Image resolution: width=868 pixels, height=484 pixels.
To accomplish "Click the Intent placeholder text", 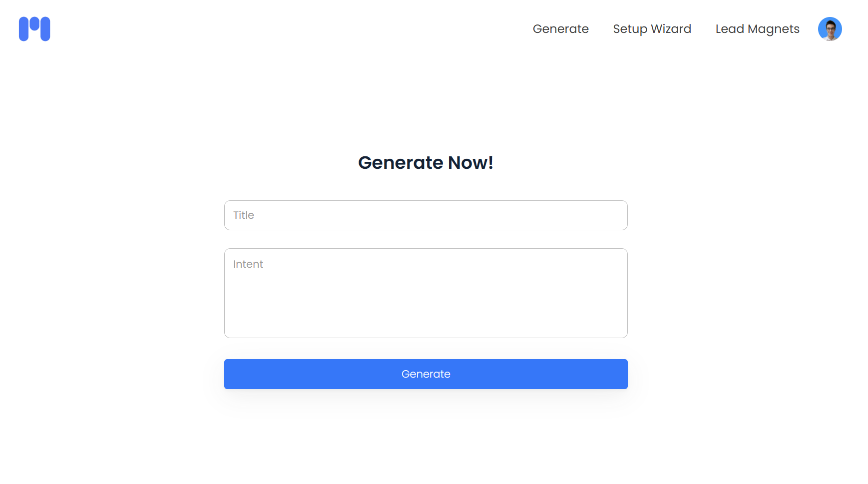I will [x=248, y=264].
